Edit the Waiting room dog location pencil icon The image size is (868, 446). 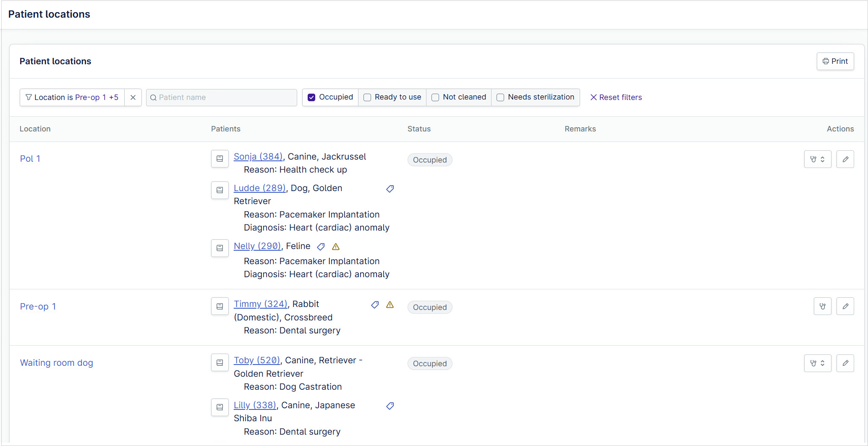[845, 363]
